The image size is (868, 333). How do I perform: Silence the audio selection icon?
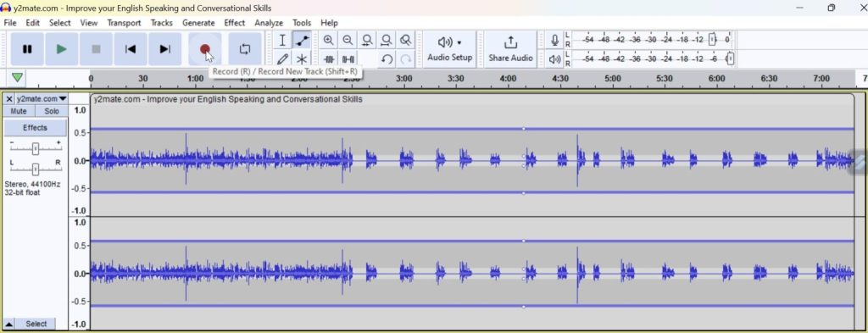pos(348,58)
